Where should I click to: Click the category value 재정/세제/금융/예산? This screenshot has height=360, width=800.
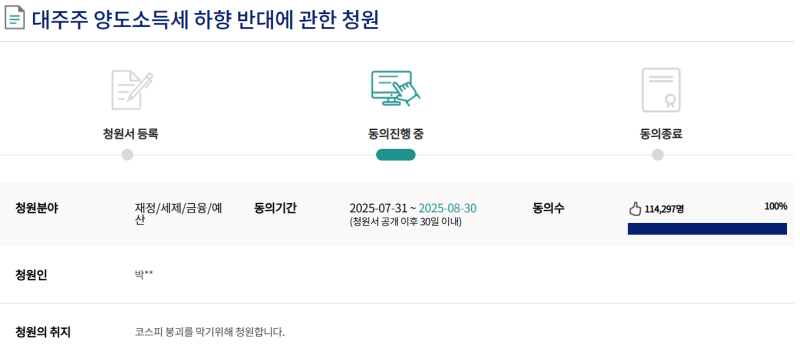(179, 215)
